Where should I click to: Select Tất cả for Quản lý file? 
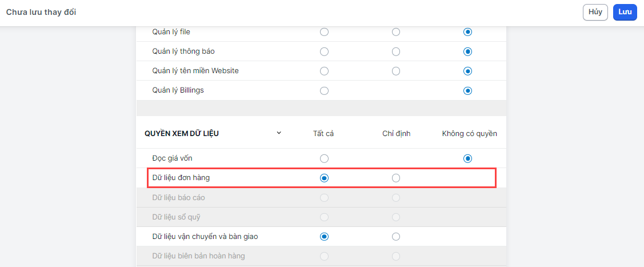tap(324, 32)
